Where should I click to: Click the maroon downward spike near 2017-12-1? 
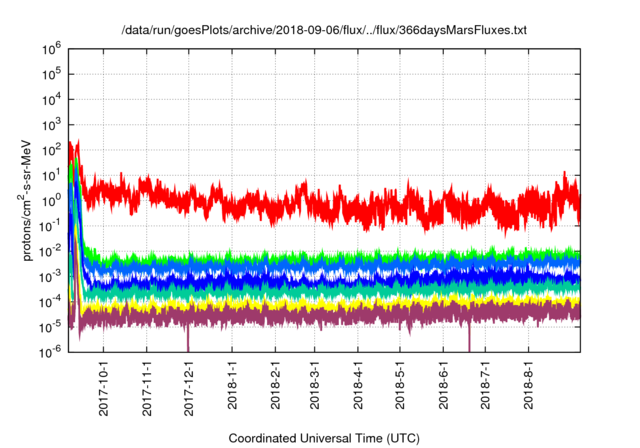click(x=188, y=340)
